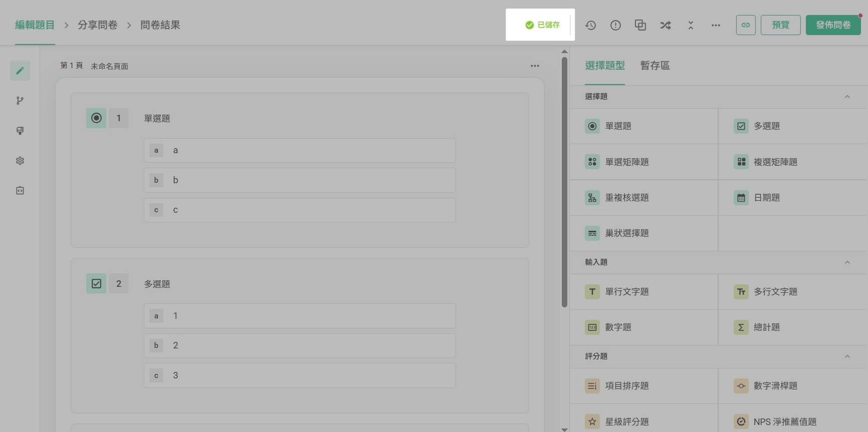The image size is (868, 432).
Task: Open the version history clock icon
Action: tap(590, 25)
